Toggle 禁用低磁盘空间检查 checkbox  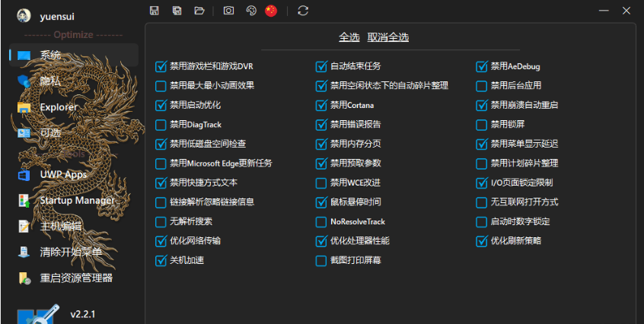(x=161, y=144)
